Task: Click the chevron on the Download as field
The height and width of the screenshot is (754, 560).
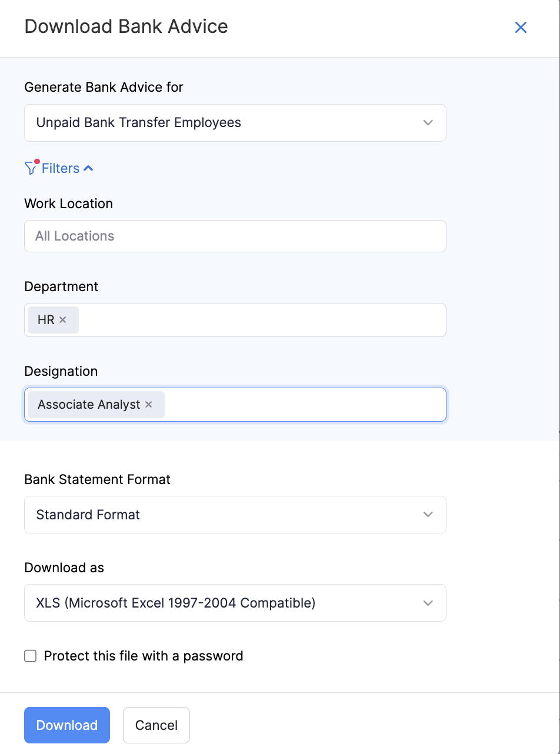Action: click(428, 602)
